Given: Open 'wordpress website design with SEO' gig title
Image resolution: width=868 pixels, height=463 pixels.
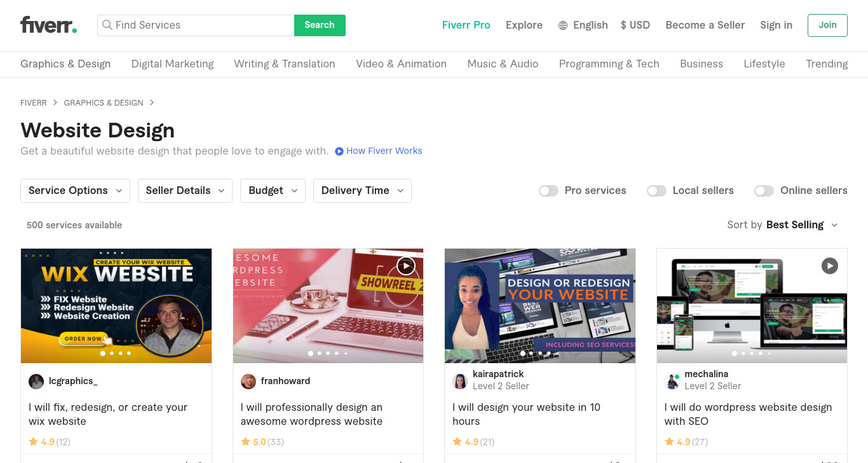Looking at the screenshot, I should [x=748, y=414].
